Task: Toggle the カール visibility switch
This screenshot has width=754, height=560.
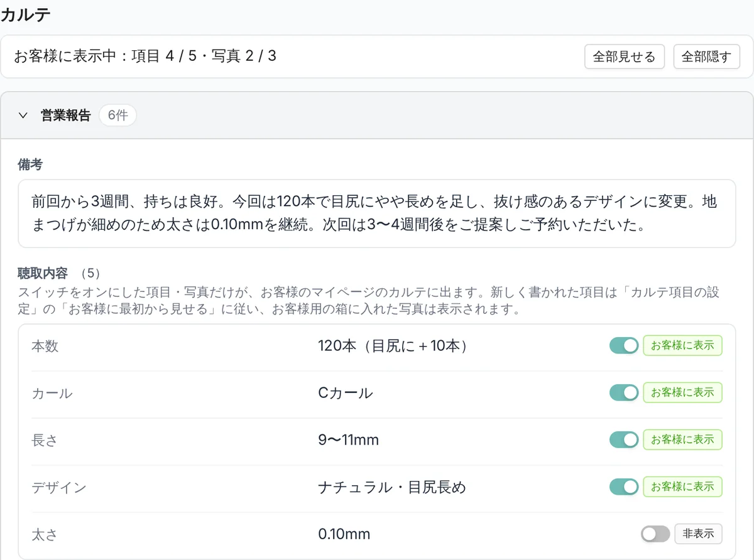Action: (624, 392)
